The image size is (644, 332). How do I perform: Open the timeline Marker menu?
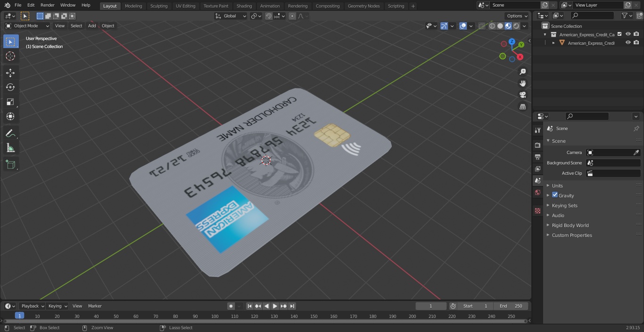point(95,306)
